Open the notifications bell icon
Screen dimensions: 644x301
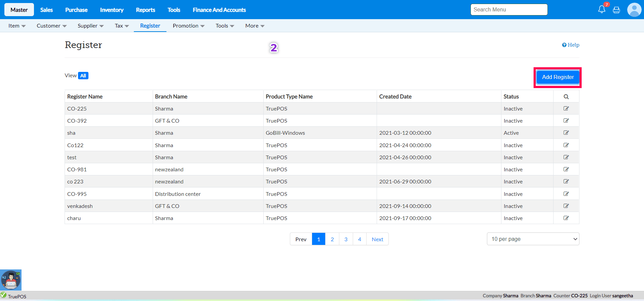pyautogui.click(x=602, y=9)
